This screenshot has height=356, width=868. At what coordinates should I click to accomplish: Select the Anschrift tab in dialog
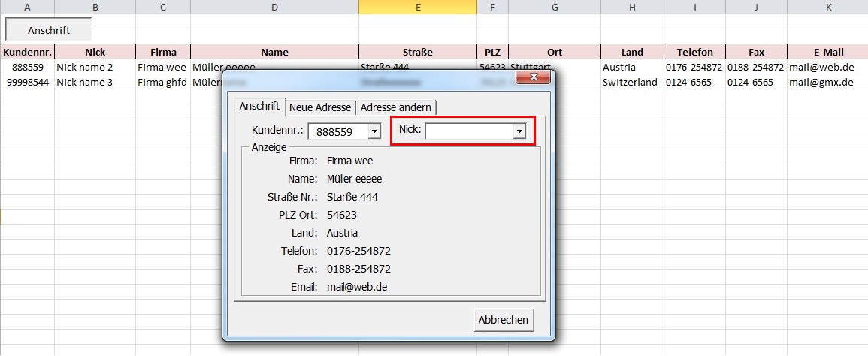click(259, 107)
